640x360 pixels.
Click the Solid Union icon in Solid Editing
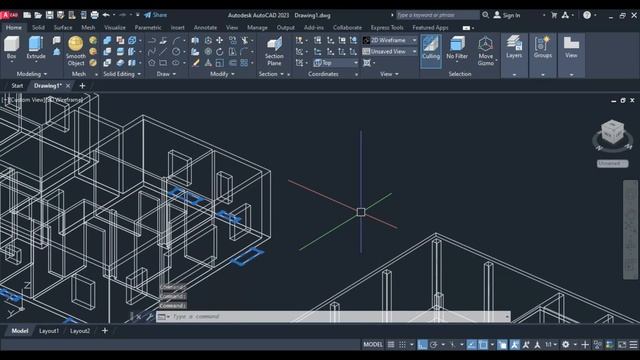coord(107,40)
